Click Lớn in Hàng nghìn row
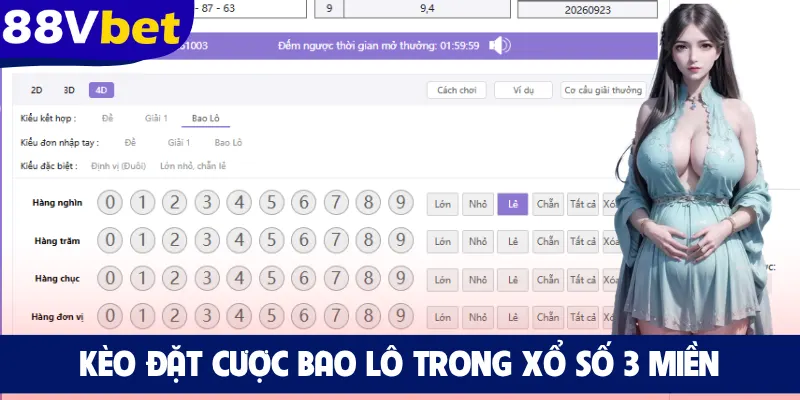 click(x=442, y=204)
